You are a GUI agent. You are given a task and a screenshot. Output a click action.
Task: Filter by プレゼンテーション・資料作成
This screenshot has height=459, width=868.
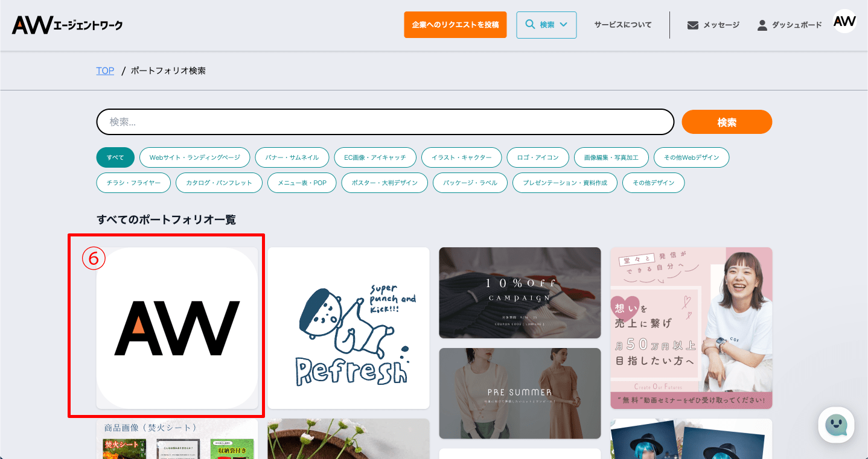point(565,183)
